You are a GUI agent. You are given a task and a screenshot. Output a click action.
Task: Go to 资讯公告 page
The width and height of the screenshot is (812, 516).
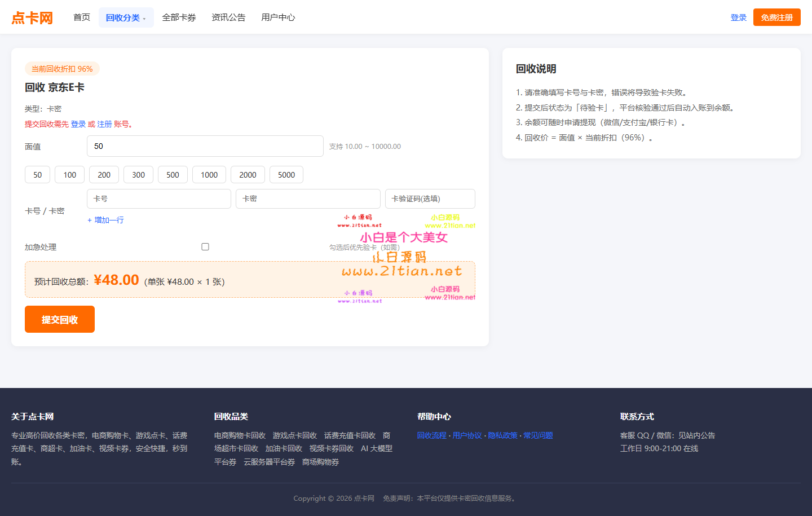point(228,17)
